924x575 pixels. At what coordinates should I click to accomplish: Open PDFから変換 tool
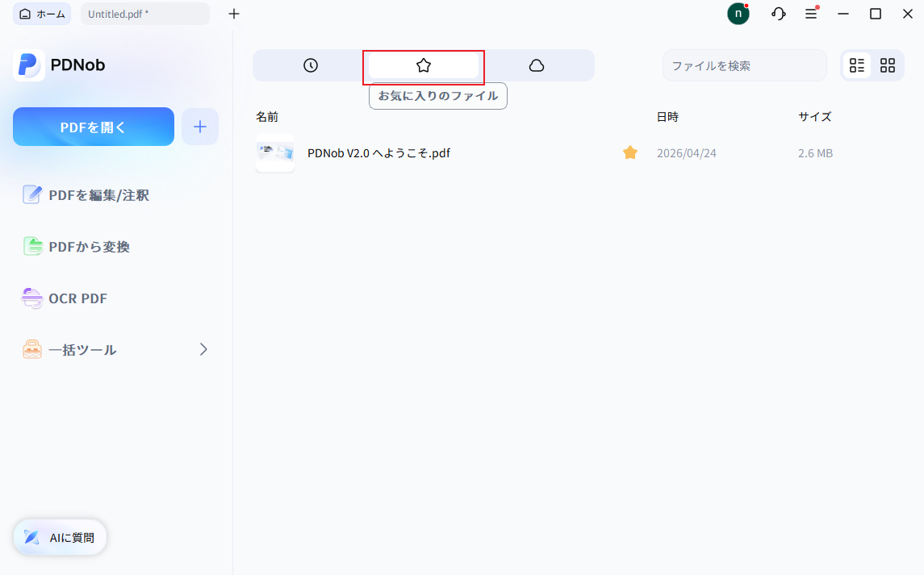click(76, 246)
